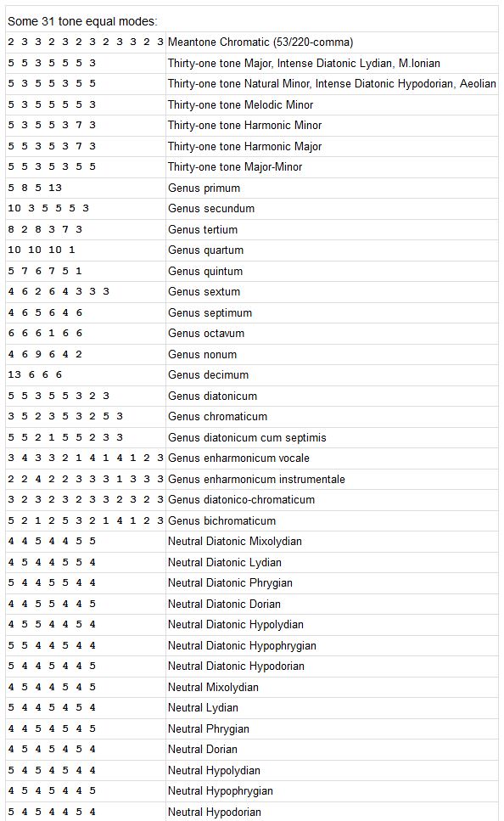Click the Genus diatonico-chromaticum label
The height and width of the screenshot is (821, 504).
tap(241, 499)
